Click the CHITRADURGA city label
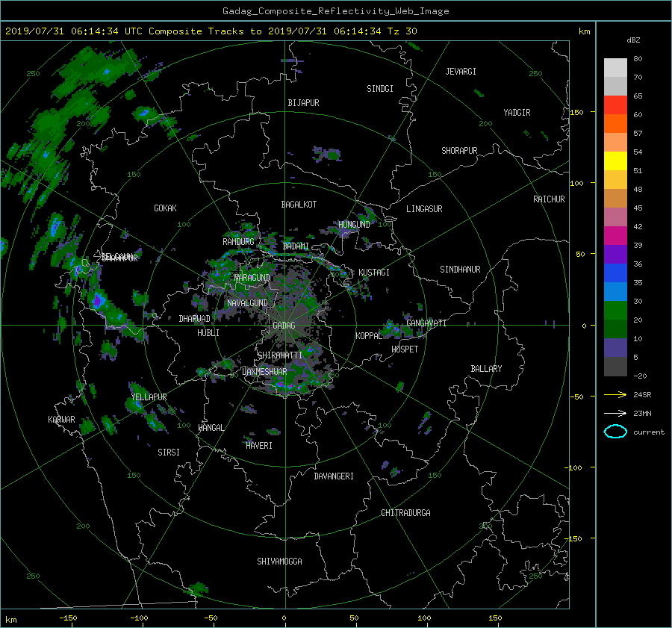The image size is (672, 628). [406, 513]
